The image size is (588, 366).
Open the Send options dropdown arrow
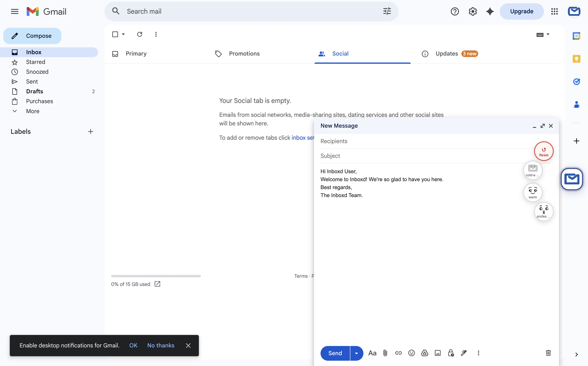click(356, 353)
